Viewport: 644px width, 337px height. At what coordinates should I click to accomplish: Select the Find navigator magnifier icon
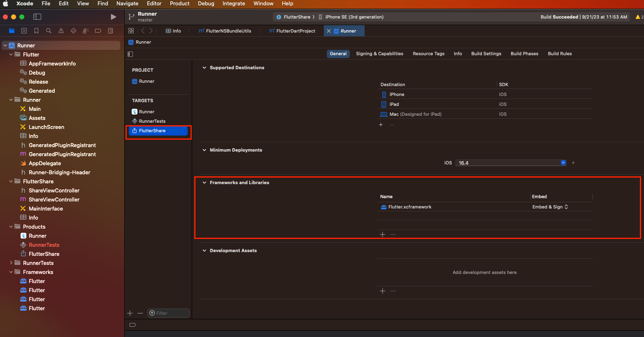49,30
